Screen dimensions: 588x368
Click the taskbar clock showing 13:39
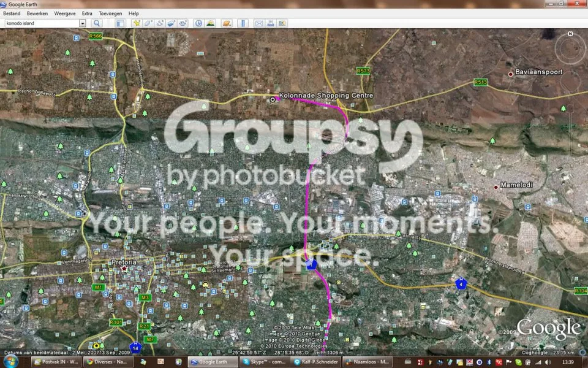coord(568,362)
